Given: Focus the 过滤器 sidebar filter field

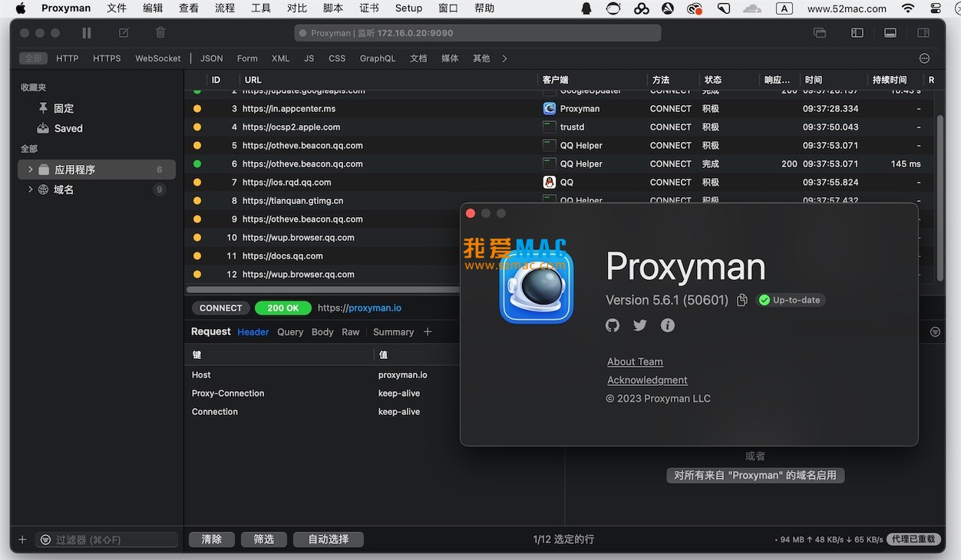Looking at the screenshot, I should (108, 540).
